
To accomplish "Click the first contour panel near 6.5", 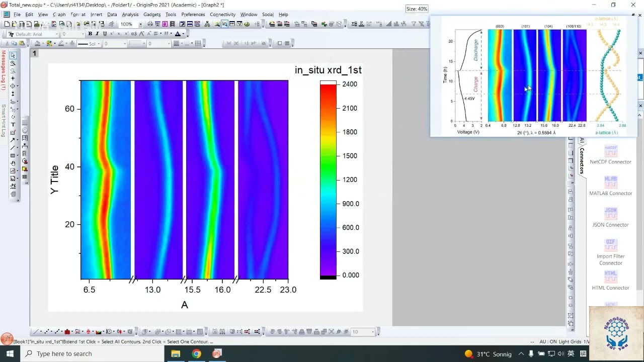I will point(106,179).
